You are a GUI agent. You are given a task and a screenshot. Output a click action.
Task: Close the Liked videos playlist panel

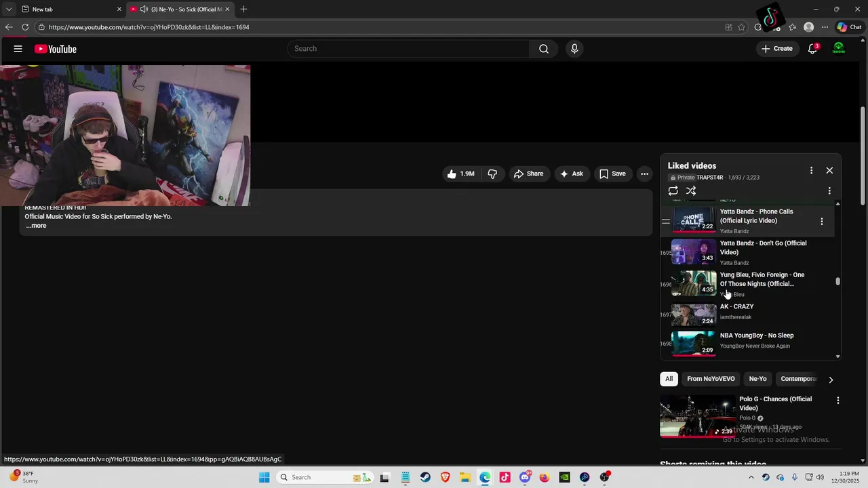(x=829, y=171)
